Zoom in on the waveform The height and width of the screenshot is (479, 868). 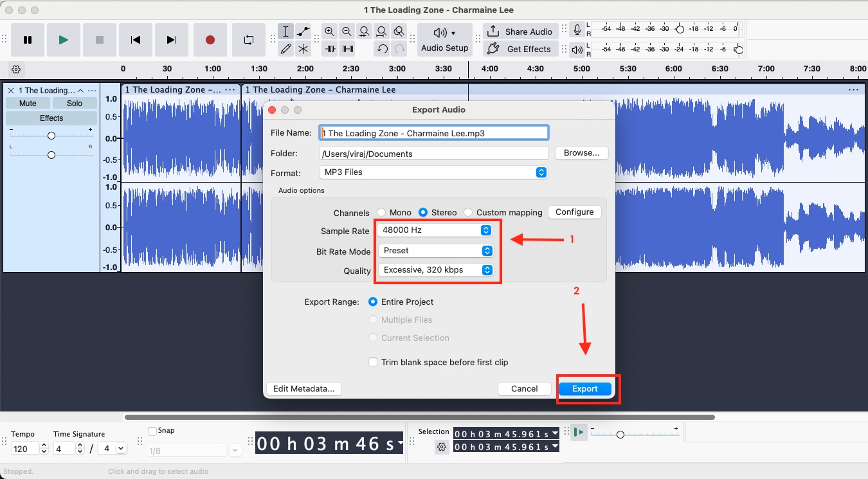tap(329, 31)
